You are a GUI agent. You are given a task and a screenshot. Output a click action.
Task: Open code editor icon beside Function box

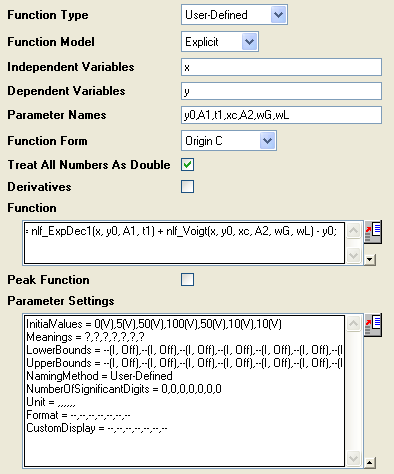[373, 232]
